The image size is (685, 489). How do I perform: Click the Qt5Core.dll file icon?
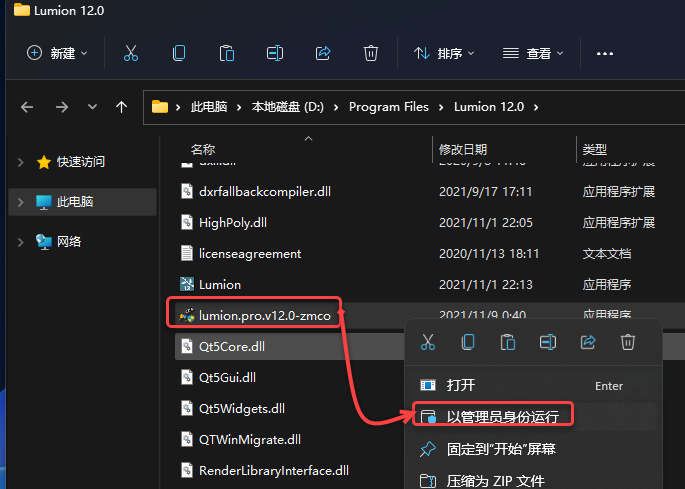point(187,346)
